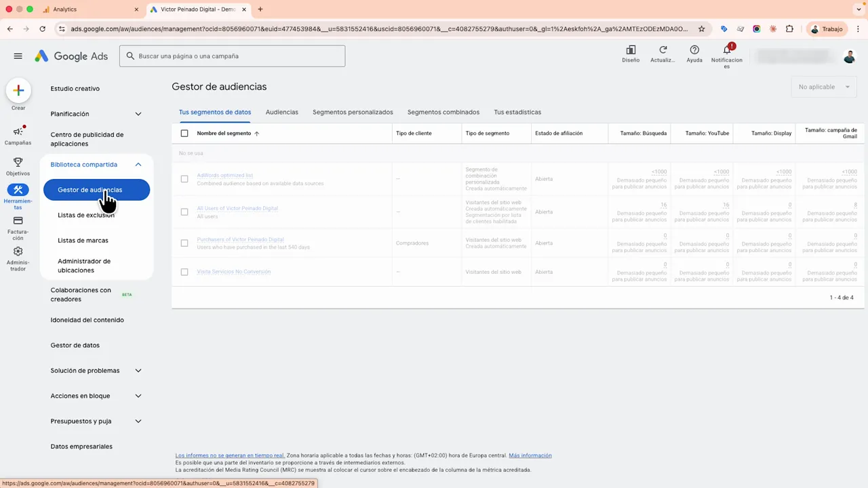The height and width of the screenshot is (488, 868).
Task: Open the AdWords optimized list segment link
Action: point(224,176)
